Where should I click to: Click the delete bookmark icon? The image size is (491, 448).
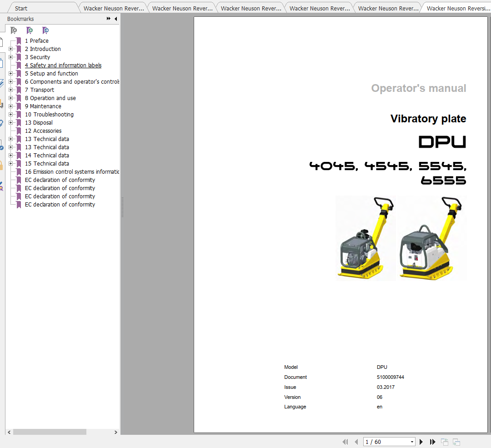tap(14, 30)
